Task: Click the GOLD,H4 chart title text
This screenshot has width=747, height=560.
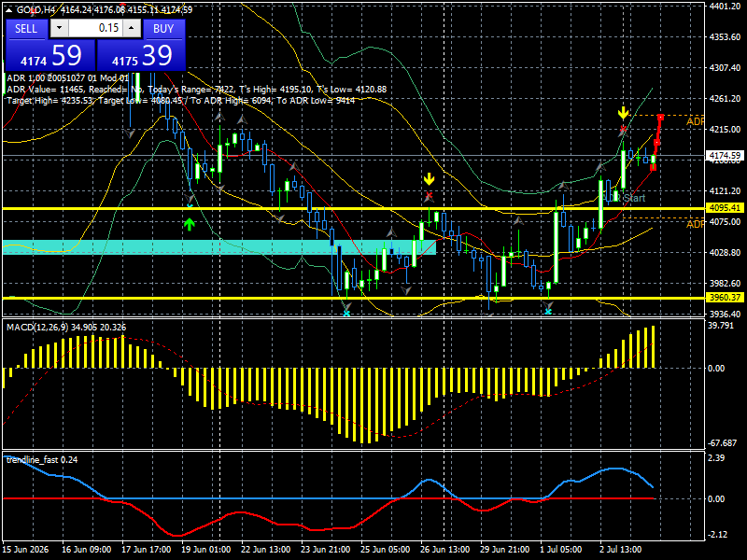Action: (36, 10)
